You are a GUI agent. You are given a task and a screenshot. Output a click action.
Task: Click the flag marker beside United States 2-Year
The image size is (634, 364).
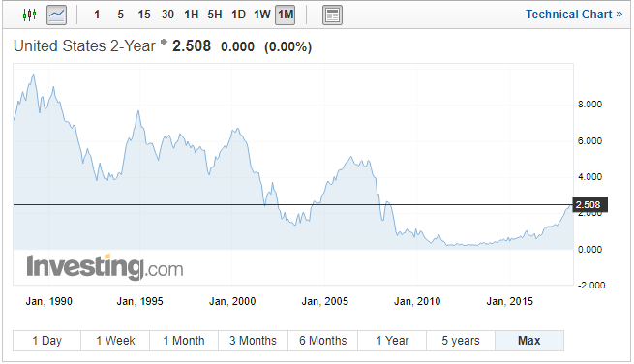click(x=164, y=42)
